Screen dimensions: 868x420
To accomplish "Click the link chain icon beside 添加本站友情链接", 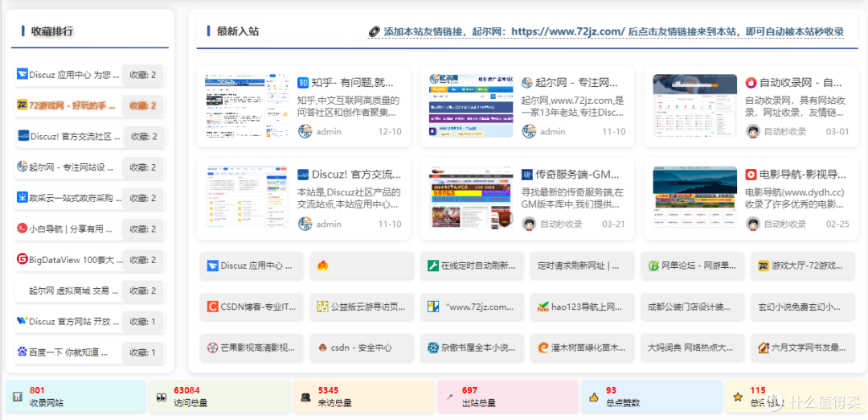I will click(x=375, y=31).
